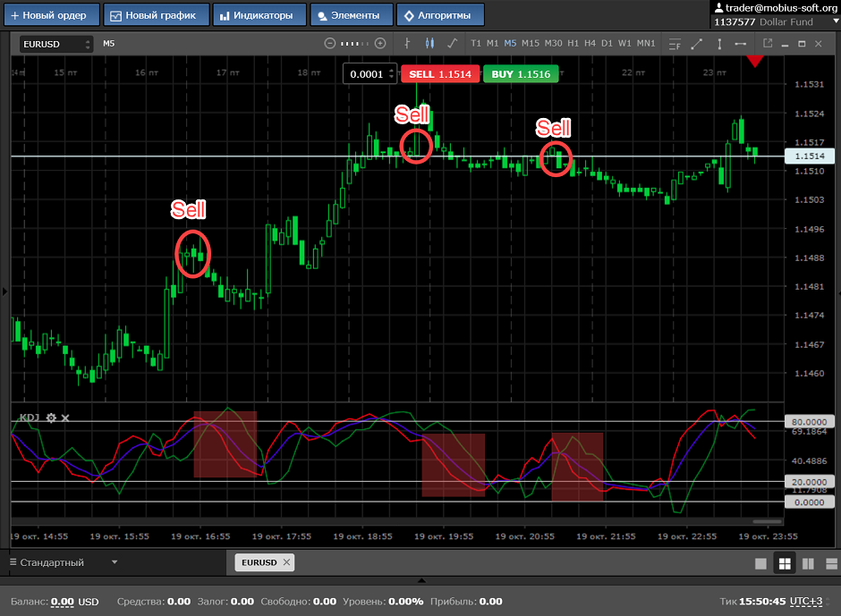841x616 pixels.
Task: Switch chart to line display
Action: [452, 44]
